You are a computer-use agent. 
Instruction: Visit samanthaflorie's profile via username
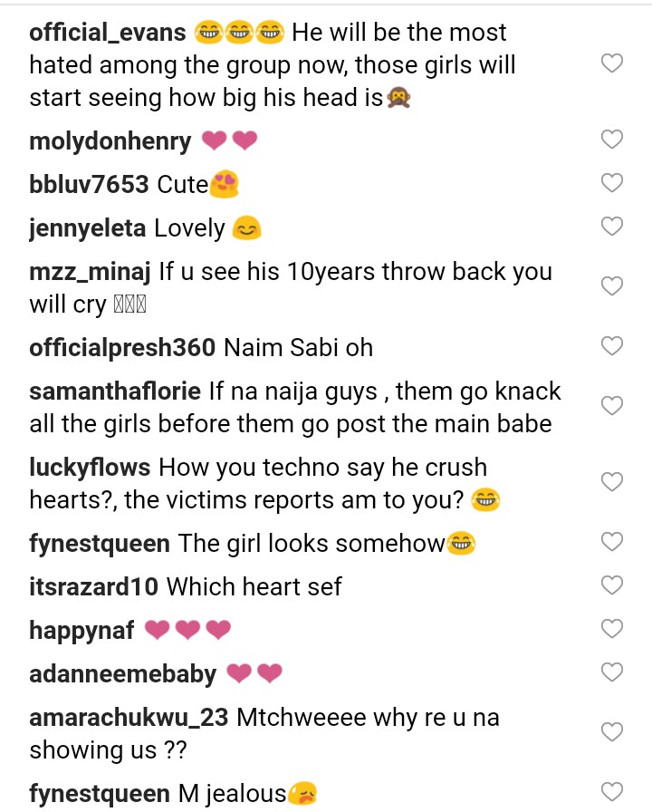pos(115,391)
